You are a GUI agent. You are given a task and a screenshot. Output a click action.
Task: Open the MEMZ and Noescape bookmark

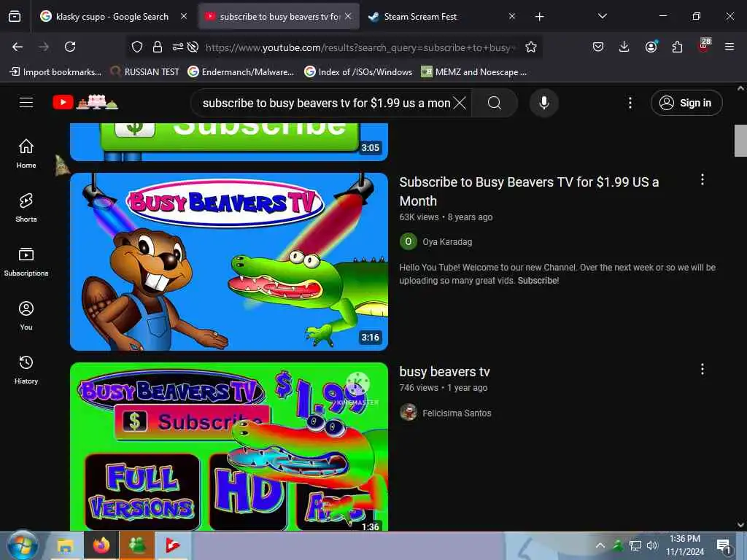(x=474, y=72)
